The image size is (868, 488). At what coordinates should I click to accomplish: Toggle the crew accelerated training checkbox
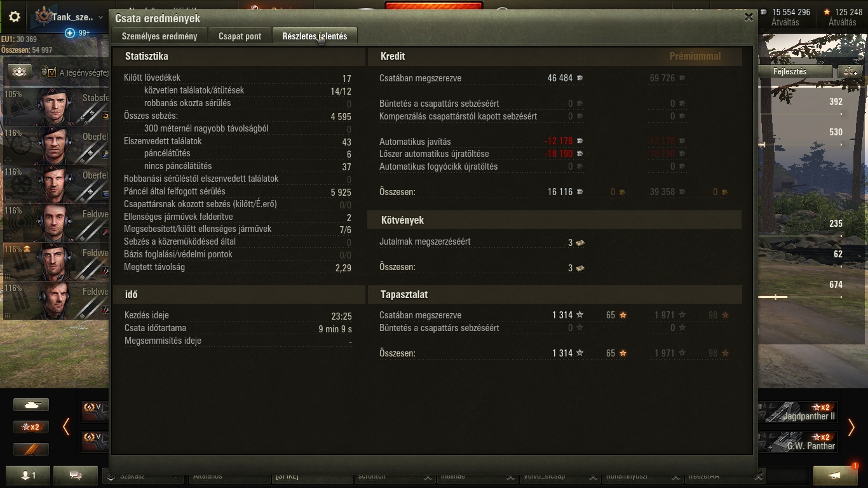click(x=52, y=72)
